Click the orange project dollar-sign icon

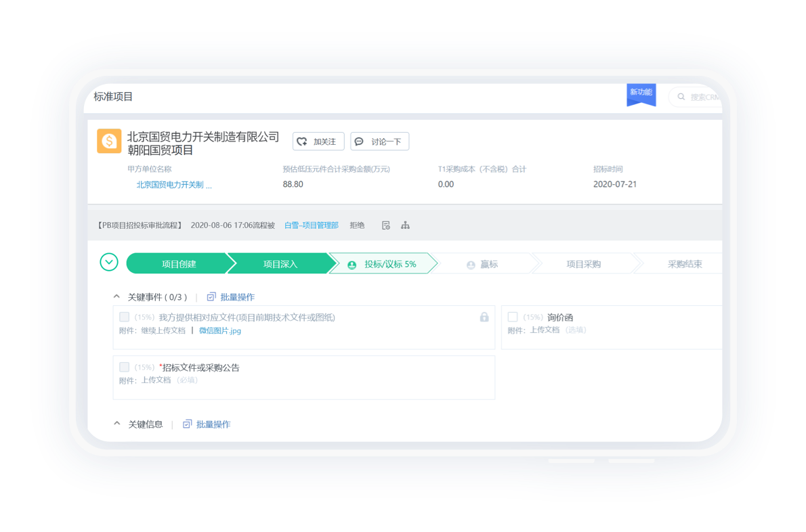(109, 141)
